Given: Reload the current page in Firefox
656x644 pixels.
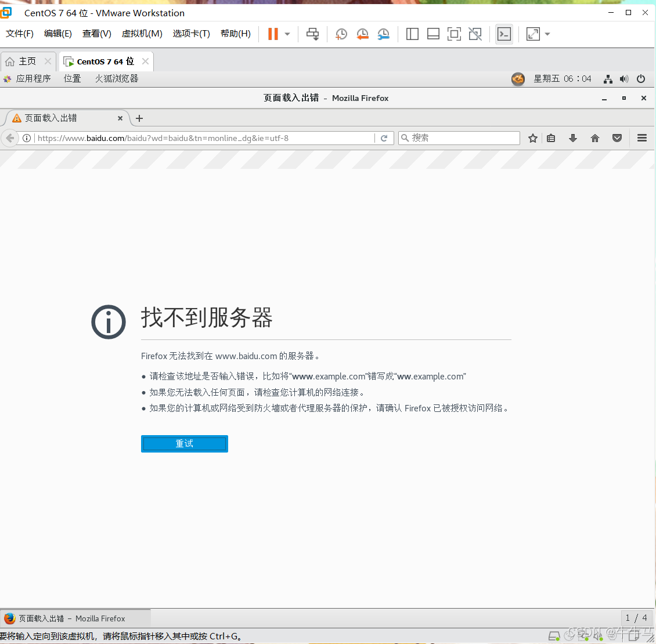Looking at the screenshot, I should (384, 138).
